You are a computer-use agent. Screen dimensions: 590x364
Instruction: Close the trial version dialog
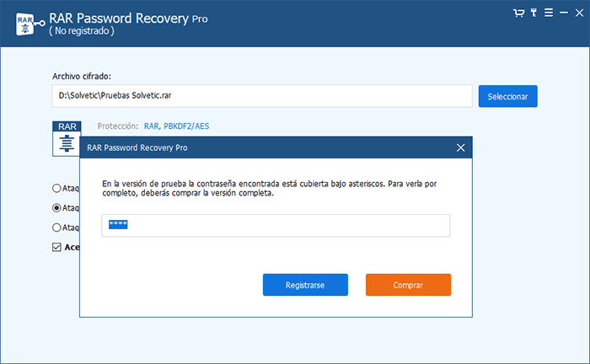460,147
